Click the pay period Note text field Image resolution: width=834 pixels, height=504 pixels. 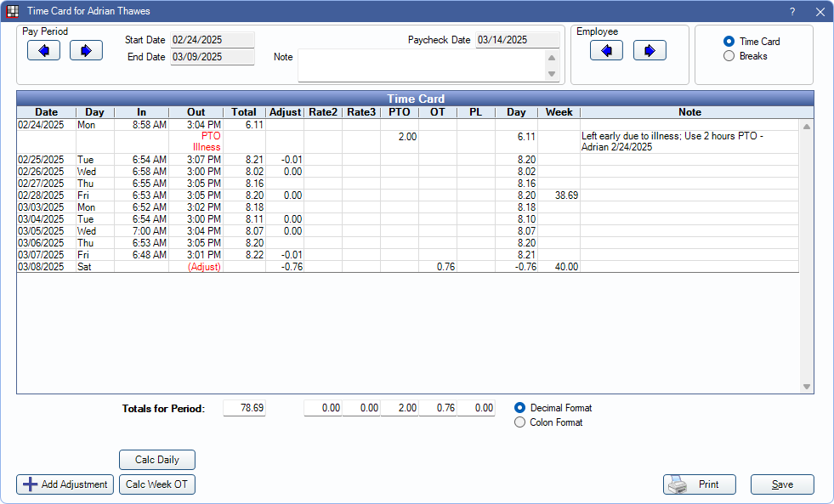[421, 65]
